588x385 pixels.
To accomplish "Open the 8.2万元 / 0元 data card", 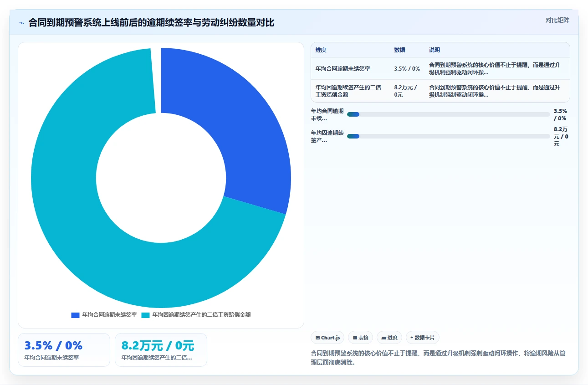I will pyautogui.click(x=161, y=350).
